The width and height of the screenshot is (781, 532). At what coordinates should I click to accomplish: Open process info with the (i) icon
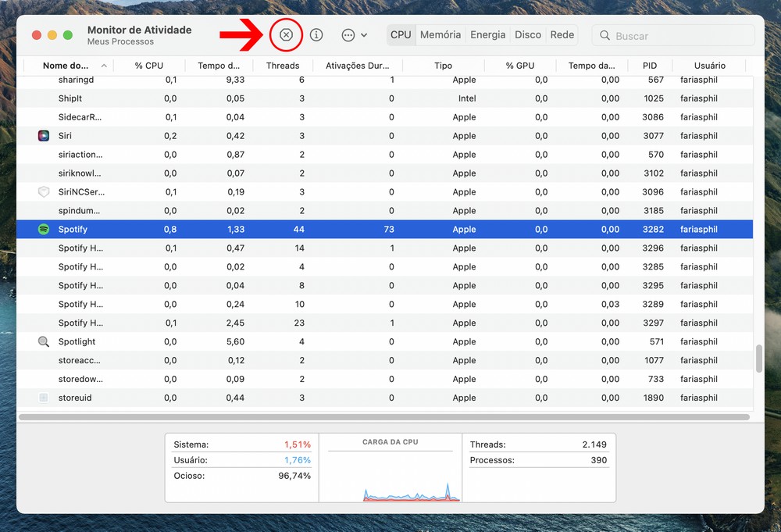click(x=316, y=35)
